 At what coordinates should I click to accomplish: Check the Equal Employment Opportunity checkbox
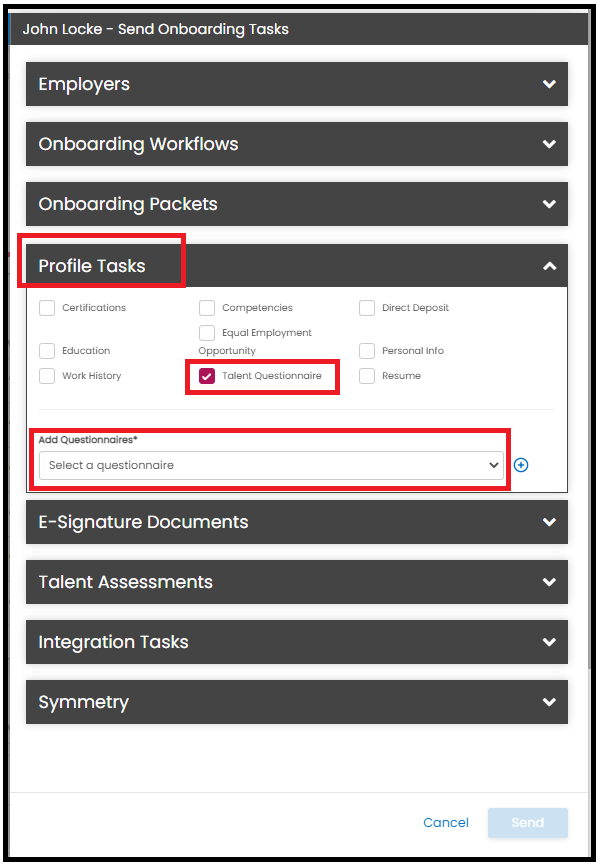207,333
